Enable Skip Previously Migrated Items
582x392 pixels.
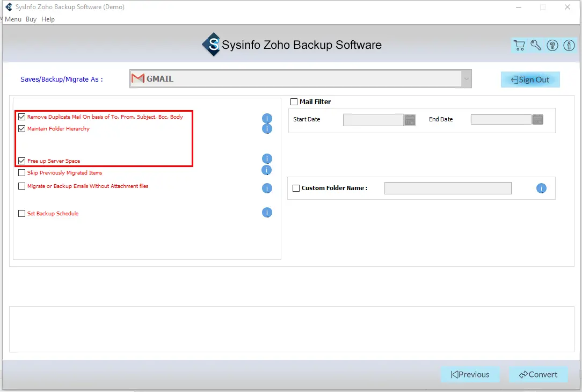pos(21,172)
